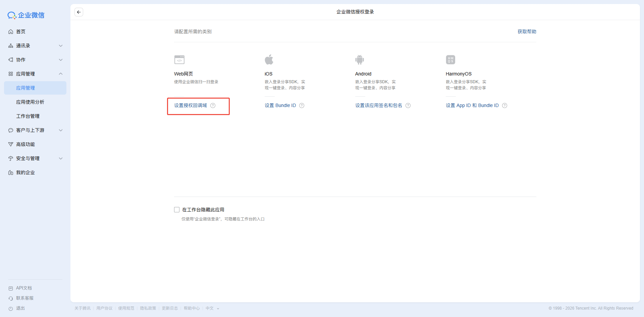Click the 企业微信 logo

click(x=26, y=15)
